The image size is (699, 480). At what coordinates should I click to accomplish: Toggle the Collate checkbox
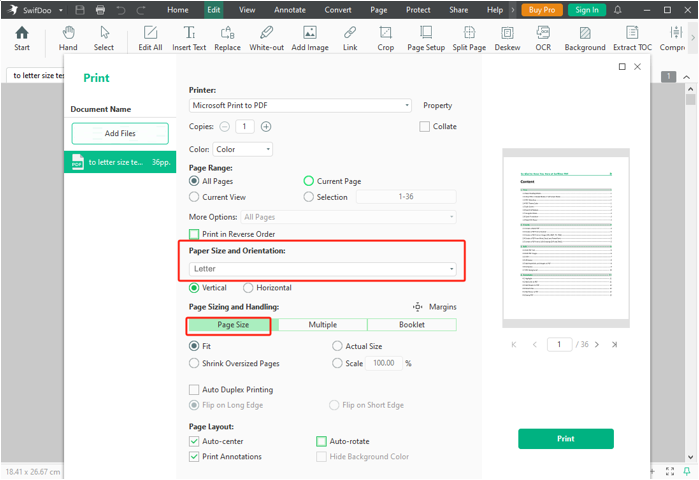424,127
